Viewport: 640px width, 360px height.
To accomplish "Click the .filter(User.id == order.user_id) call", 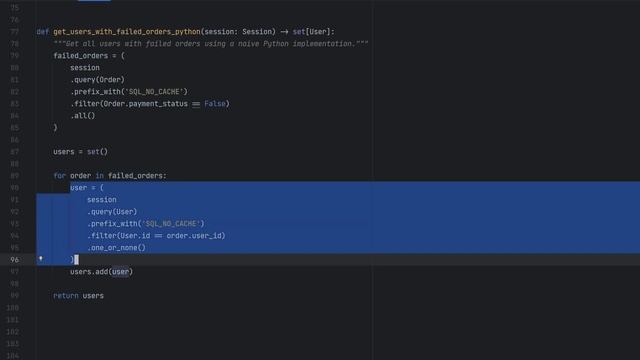I will [x=156, y=236].
